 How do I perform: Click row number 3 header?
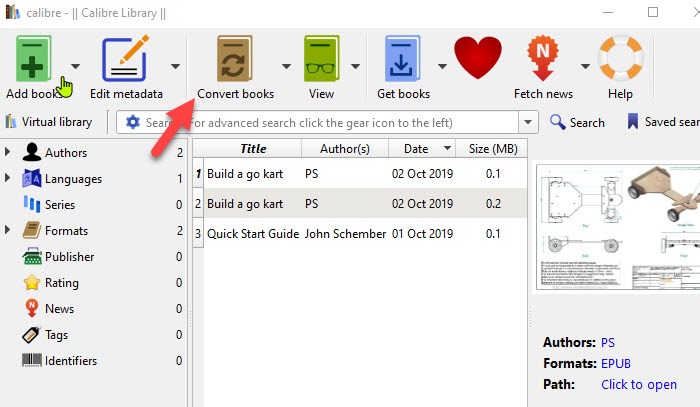(198, 233)
